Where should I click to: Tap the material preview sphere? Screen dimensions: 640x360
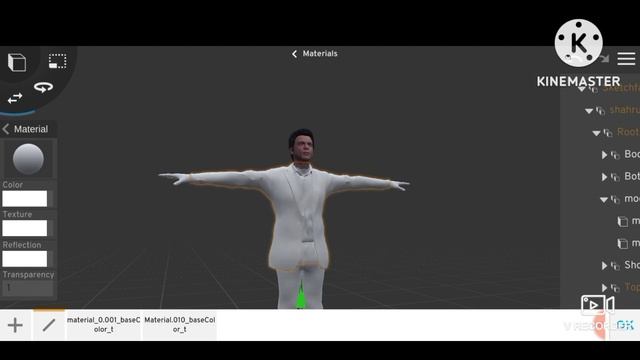[x=28, y=159]
